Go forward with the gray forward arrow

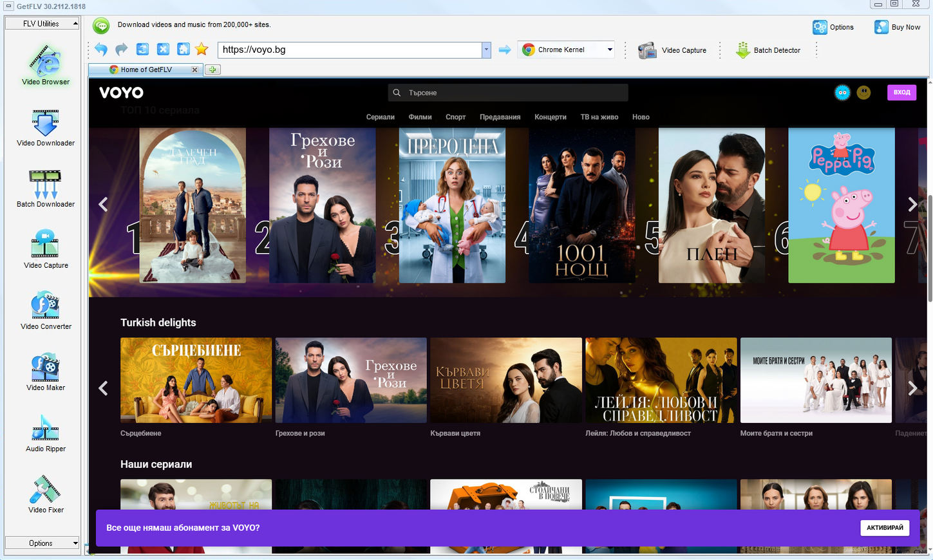[x=122, y=49]
